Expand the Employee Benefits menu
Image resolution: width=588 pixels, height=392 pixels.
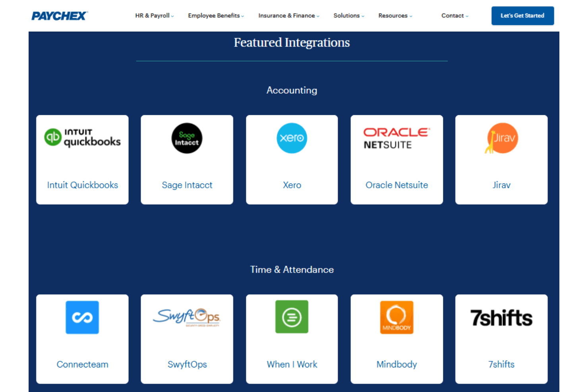[x=216, y=16]
